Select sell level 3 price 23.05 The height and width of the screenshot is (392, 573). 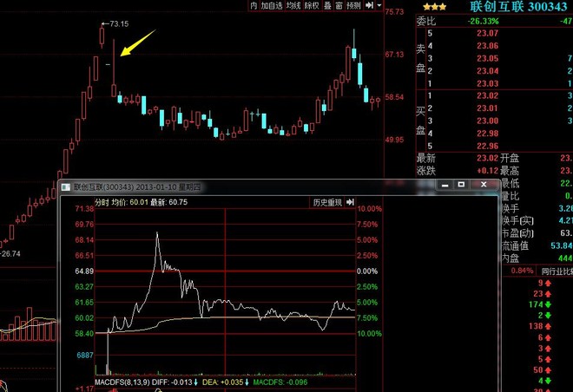tap(488, 58)
